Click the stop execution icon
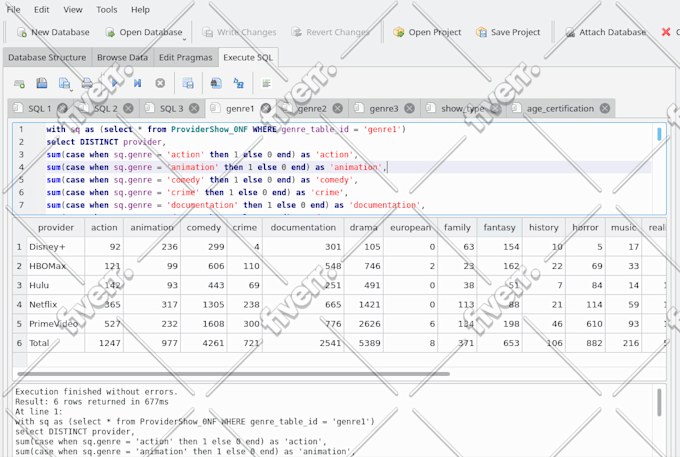This screenshot has height=457, width=680. point(160,83)
